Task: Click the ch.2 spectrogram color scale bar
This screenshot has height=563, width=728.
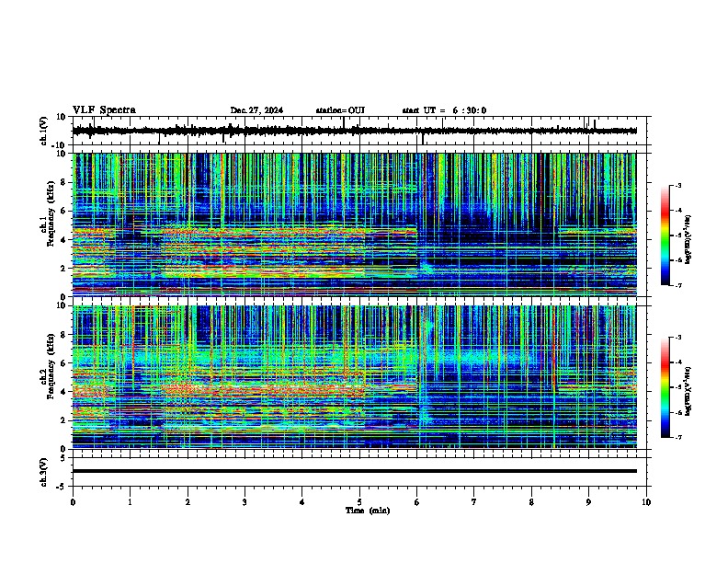Action: click(x=665, y=387)
